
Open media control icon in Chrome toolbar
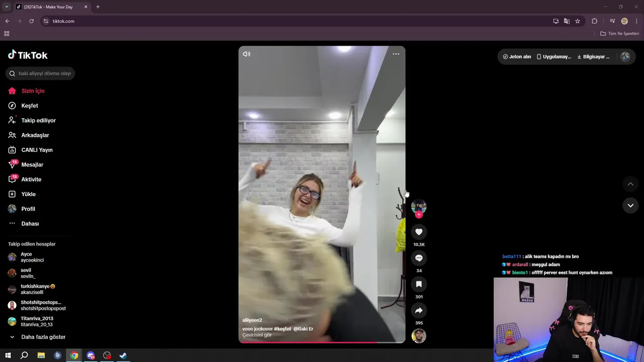click(x=612, y=21)
